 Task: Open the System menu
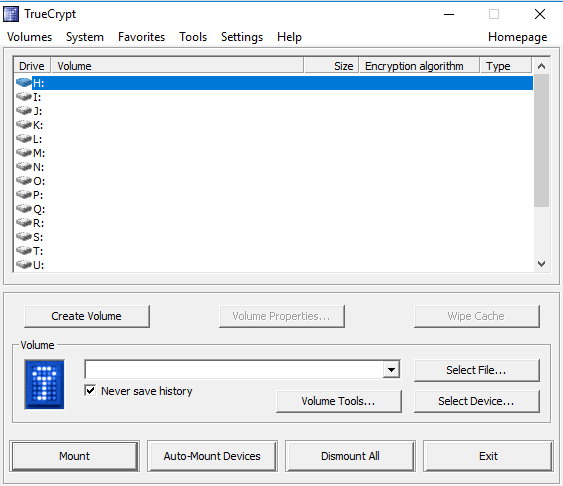pos(85,37)
